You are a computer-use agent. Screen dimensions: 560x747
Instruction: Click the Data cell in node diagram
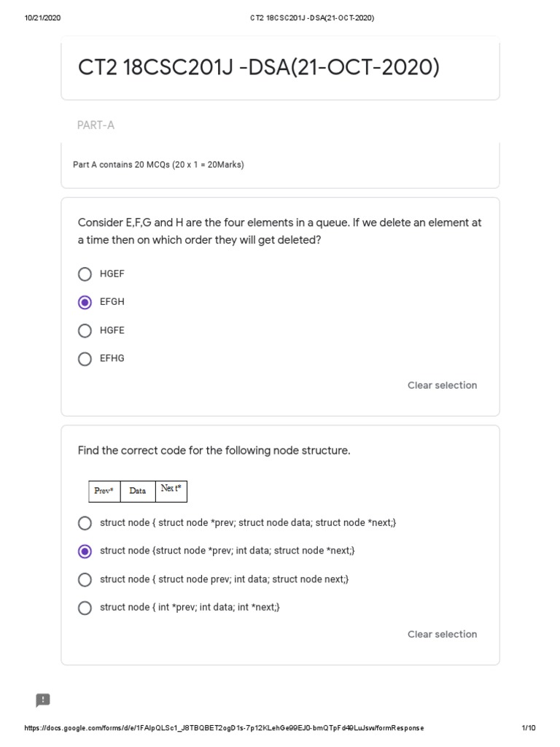coord(138,491)
